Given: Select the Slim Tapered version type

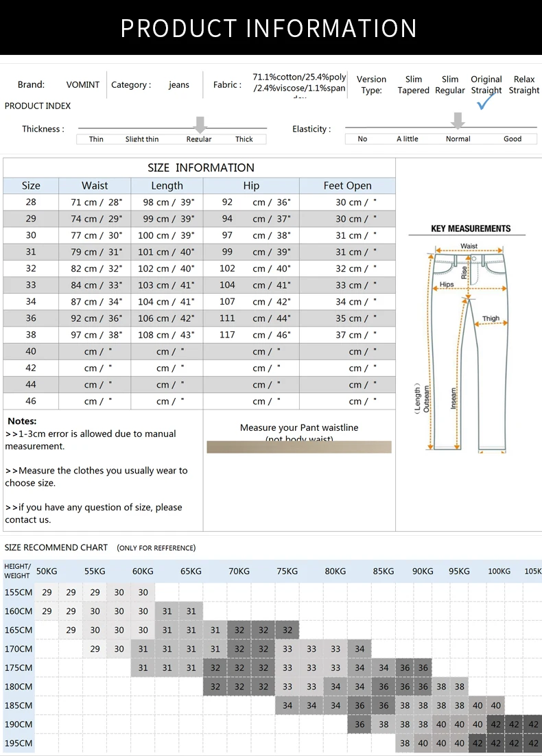Looking at the screenshot, I should (x=413, y=84).
